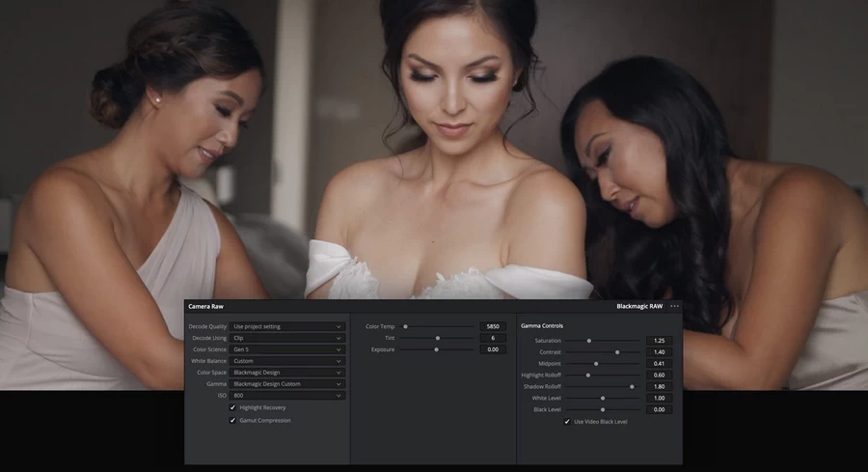Click the Highlight Rolloff value field 0.60
This screenshot has height=472, width=868.
coord(659,375)
